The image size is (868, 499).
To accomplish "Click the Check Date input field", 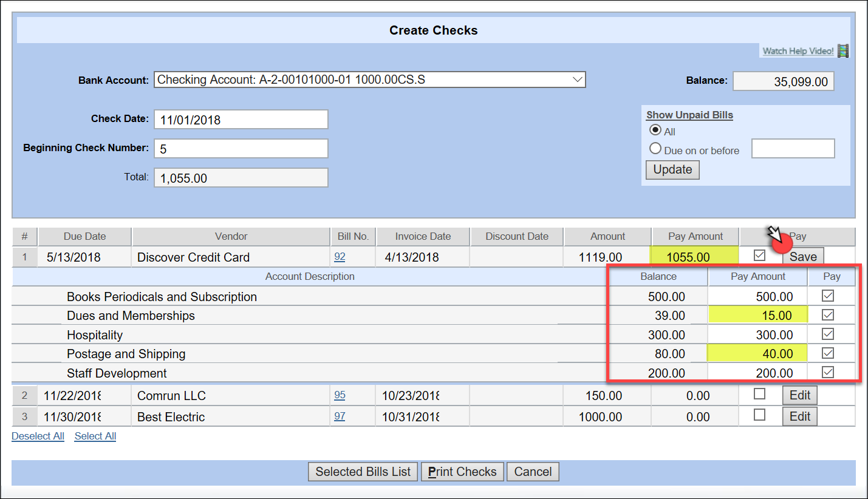I will pyautogui.click(x=241, y=120).
